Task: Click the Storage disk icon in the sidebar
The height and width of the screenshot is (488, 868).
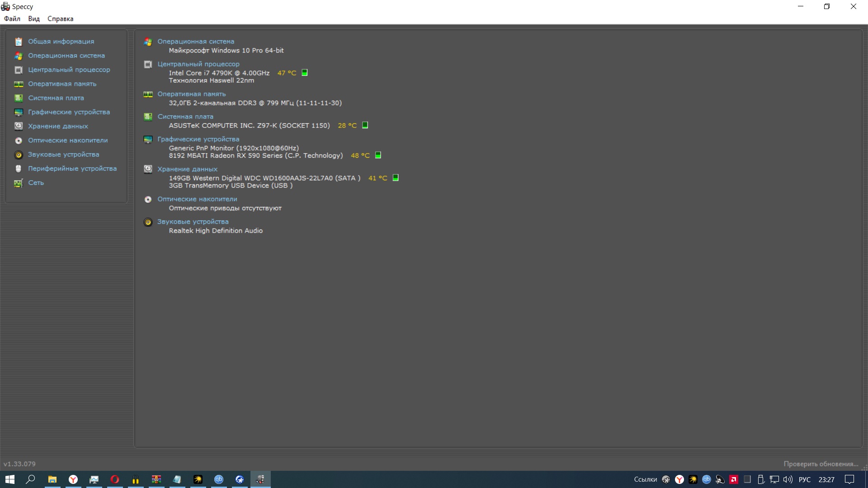Action: [x=19, y=126]
